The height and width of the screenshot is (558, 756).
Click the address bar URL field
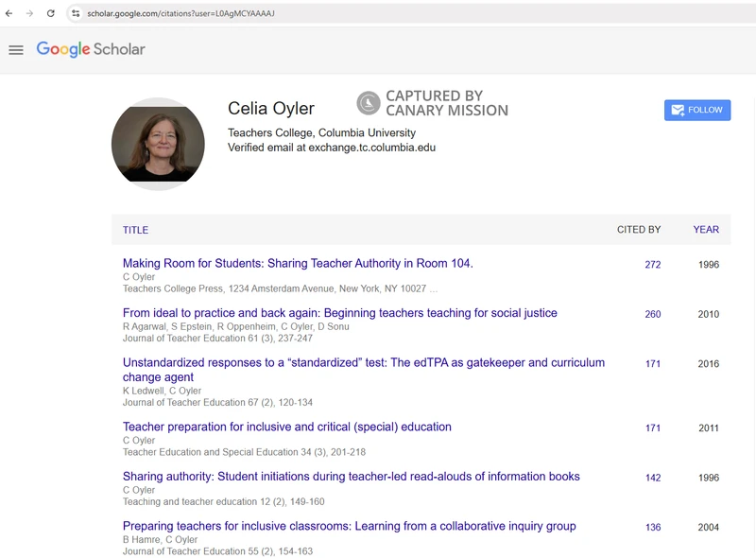pyautogui.click(x=410, y=13)
